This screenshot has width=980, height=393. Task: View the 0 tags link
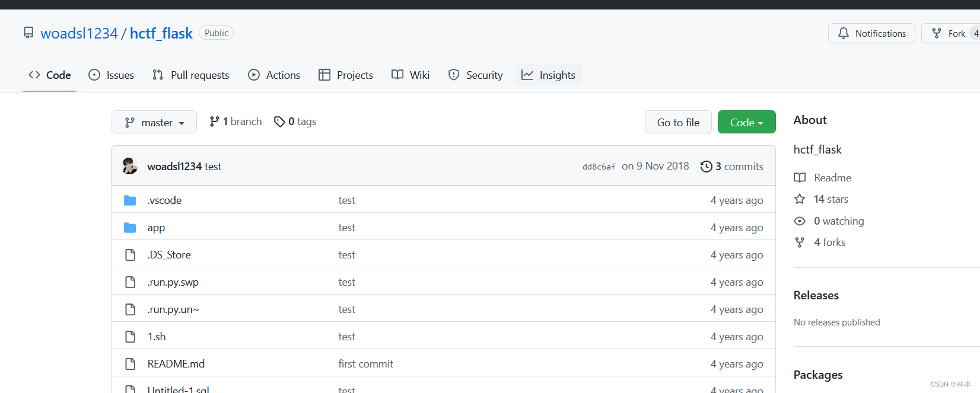(x=295, y=122)
